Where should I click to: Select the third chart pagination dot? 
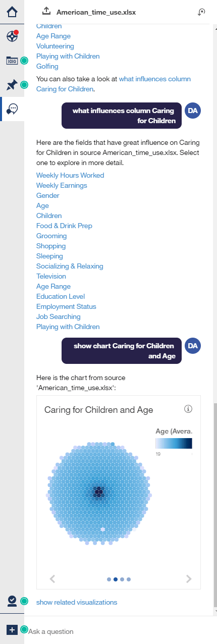pyautogui.click(x=122, y=579)
